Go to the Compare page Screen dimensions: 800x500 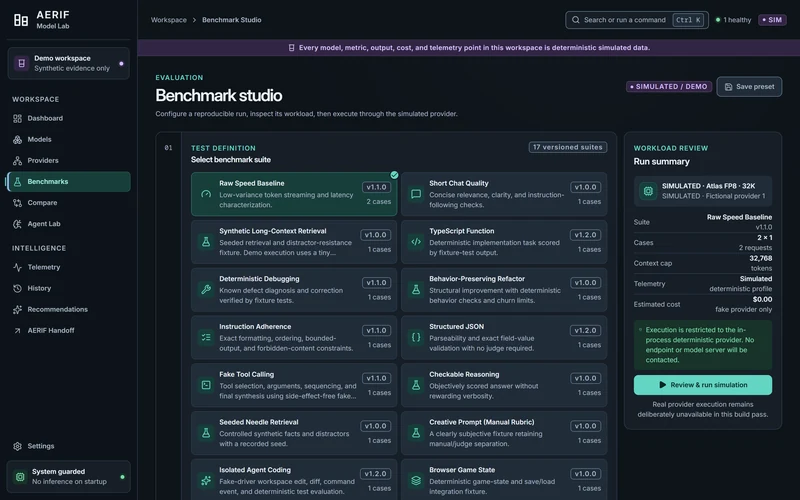(68, 203)
